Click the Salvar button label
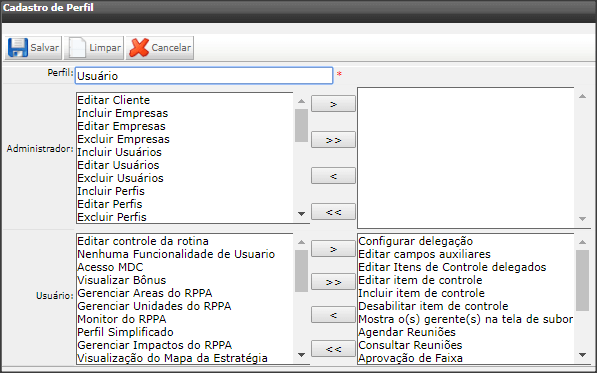This screenshot has width=597, height=373. [x=45, y=48]
